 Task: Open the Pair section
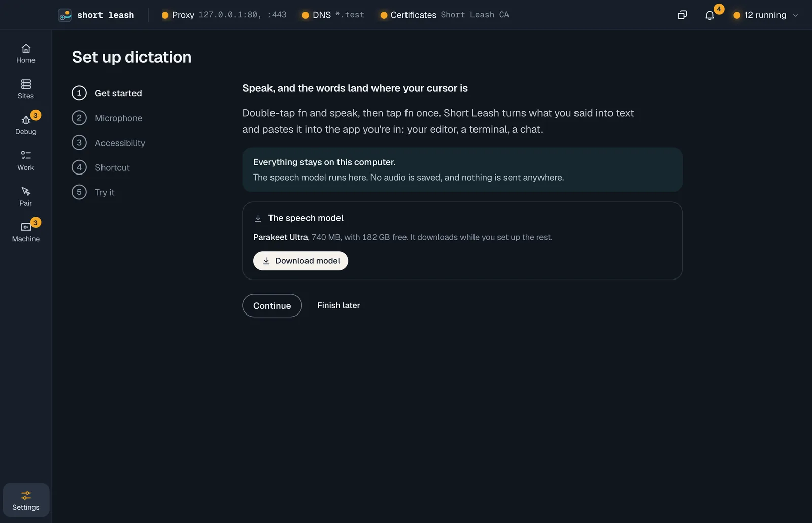click(x=26, y=197)
